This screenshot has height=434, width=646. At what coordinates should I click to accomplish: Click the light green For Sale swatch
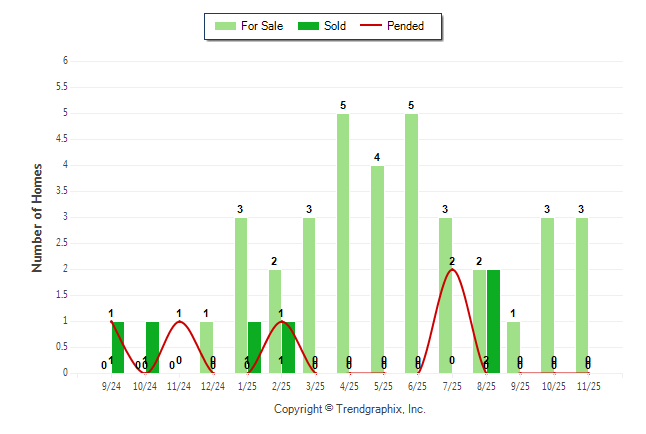(225, 26)
